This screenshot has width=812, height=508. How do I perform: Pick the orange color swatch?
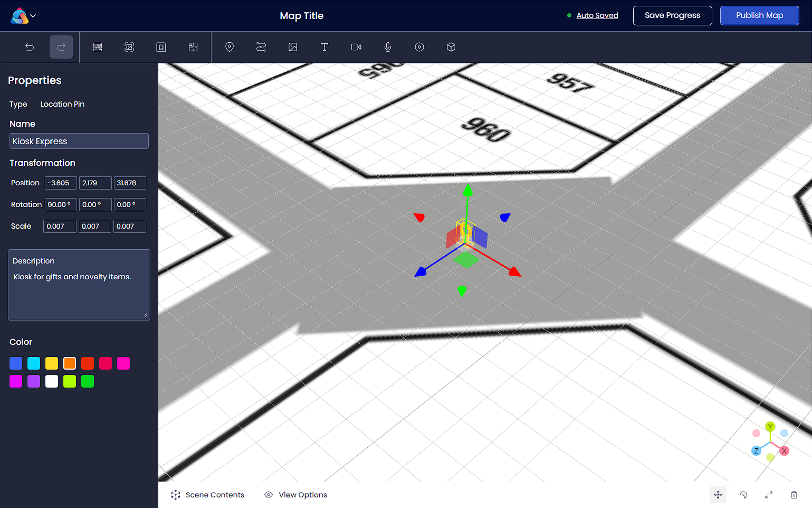pyautogui.click(x=70, y=363)
